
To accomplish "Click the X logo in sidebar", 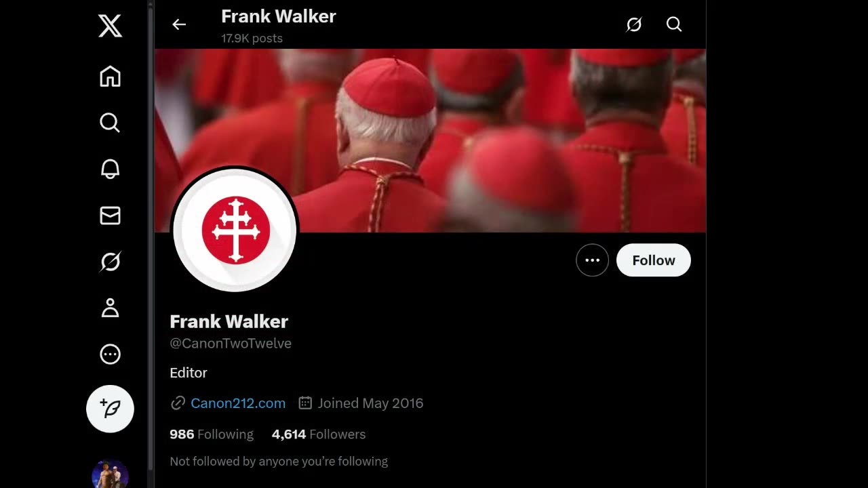I will pos(110,26).
